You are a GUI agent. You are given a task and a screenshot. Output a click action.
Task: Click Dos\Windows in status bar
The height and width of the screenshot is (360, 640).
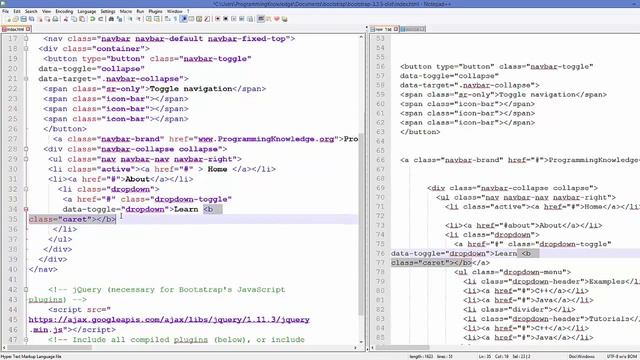click(x=581, y=357)
